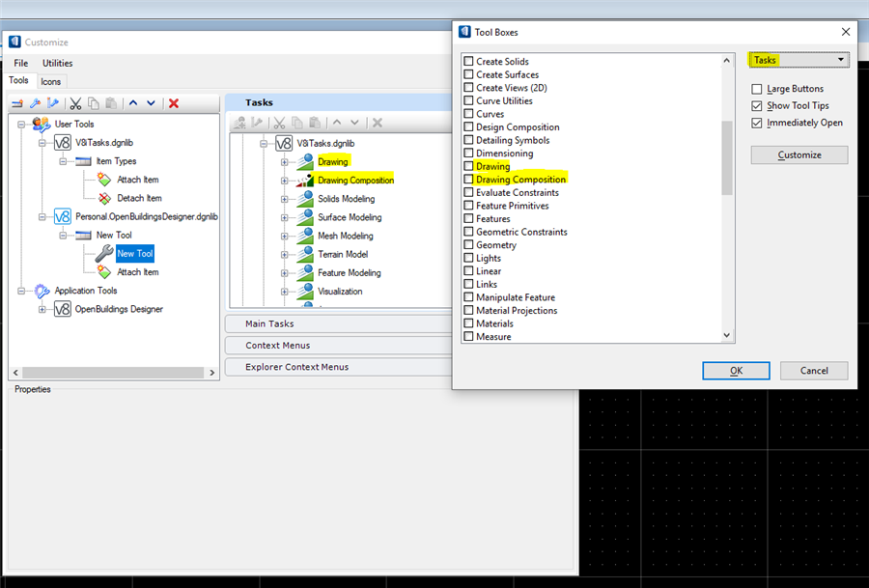The width and height of the screenshot is (869, 588).
Task: Move selected tool down with blue arrow
Action: click(x=151, y=103)
